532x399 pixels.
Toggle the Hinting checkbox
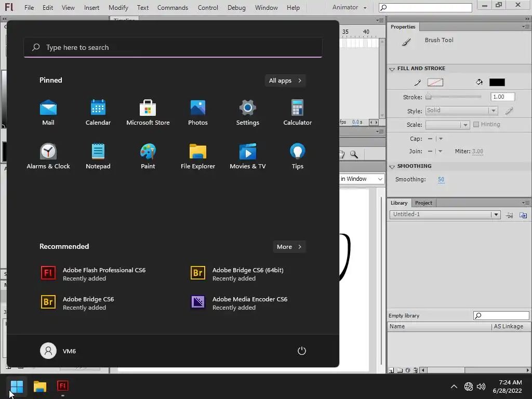pyautogui.click(x=476, y=125)
